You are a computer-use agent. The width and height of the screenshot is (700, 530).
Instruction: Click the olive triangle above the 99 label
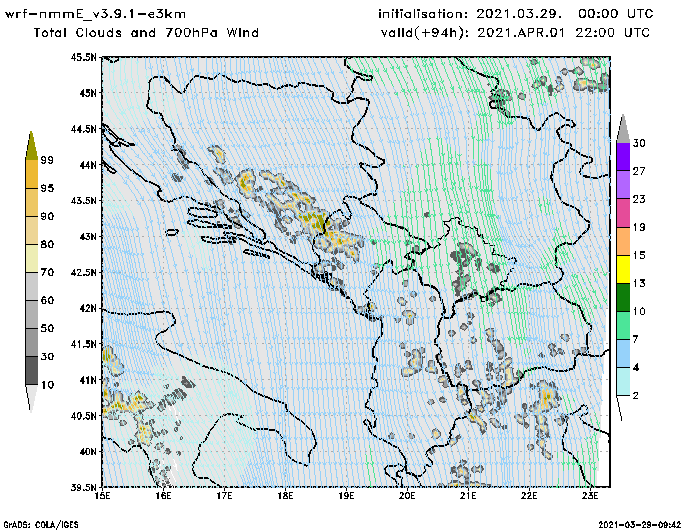click(31, 146)
